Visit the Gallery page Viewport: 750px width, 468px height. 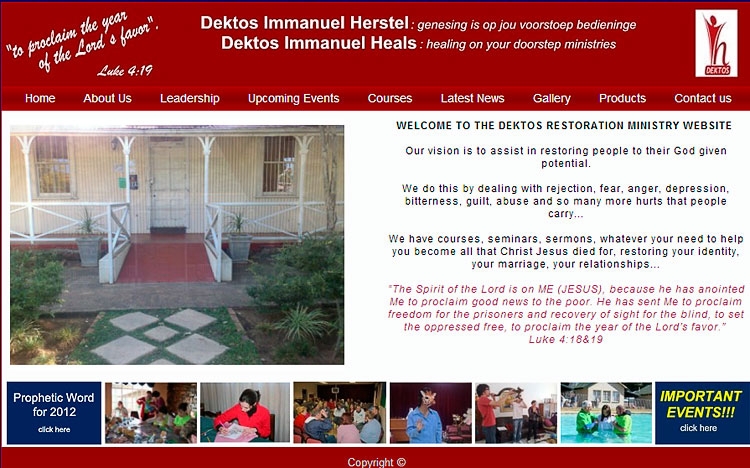pyautogui.click(x=551, y=98)
